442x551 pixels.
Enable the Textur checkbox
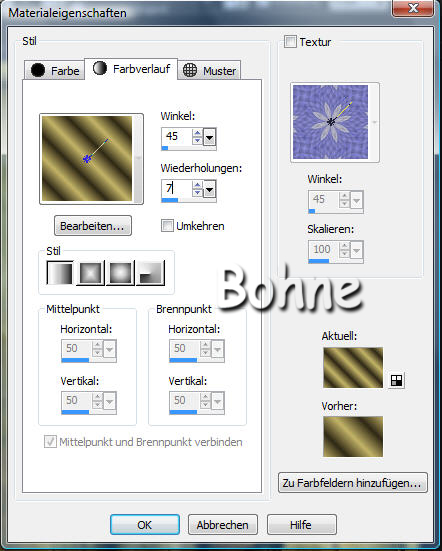290,41
